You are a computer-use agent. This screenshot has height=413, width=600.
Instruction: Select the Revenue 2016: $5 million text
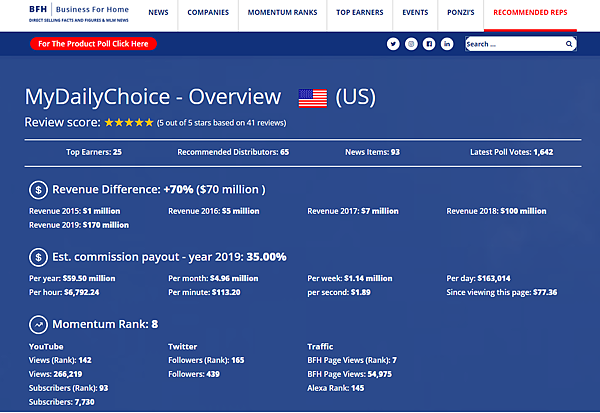point(214,211)
